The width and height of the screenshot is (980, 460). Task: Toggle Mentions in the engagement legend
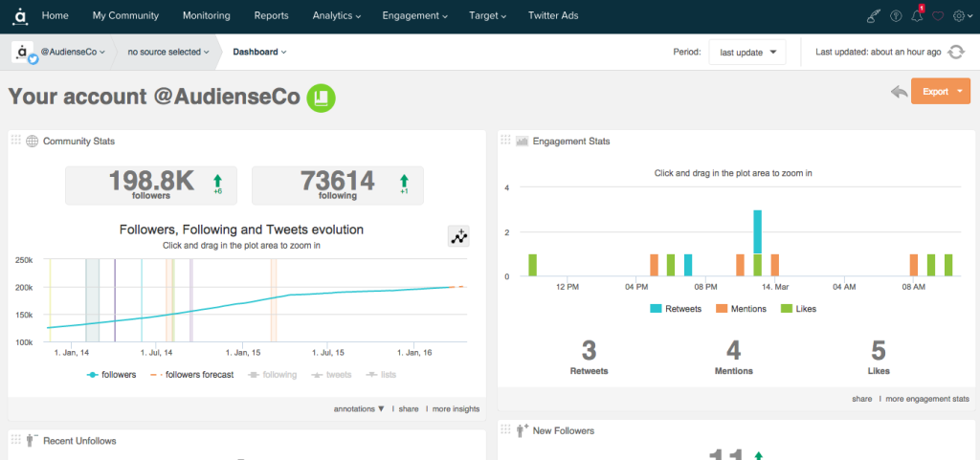(742, 308)
